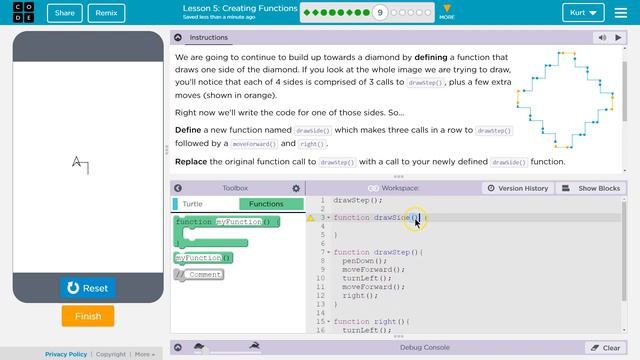Open the Instructions tab
The image size is (640, 360).
pyautogui.click(x=209, y=38)
